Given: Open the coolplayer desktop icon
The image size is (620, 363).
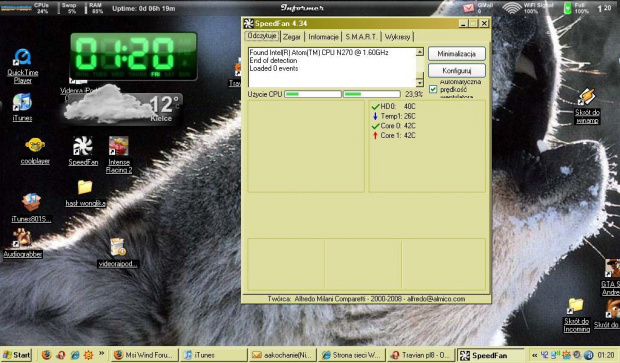Looking at the screenshot, I should [x=35, y=151].
